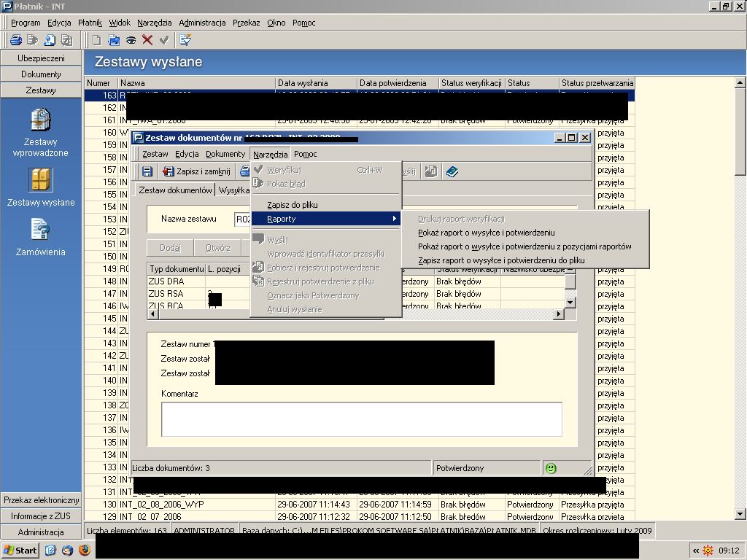
Task: Select report with pozycjami raportów option
Action: point(525,246)
